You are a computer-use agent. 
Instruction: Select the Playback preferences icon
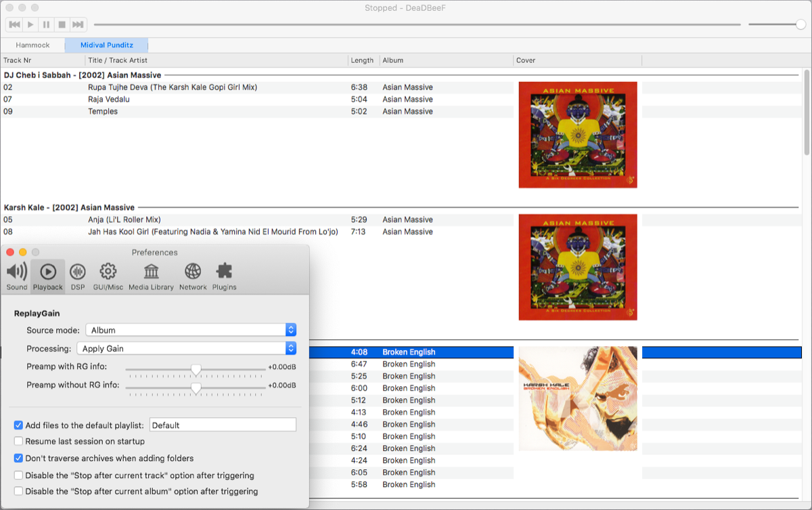click(x=47, y=274)
